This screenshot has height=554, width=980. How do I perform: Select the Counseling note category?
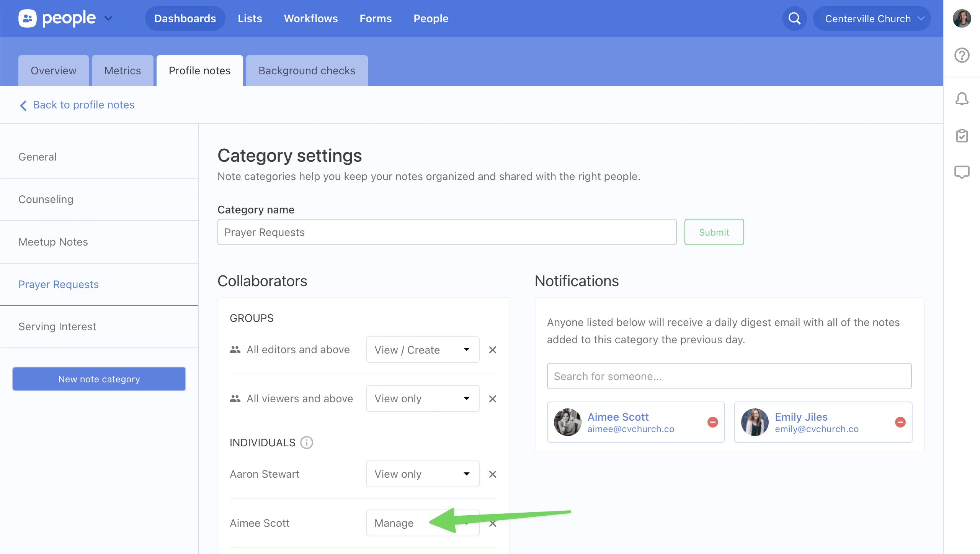[46, 199]
